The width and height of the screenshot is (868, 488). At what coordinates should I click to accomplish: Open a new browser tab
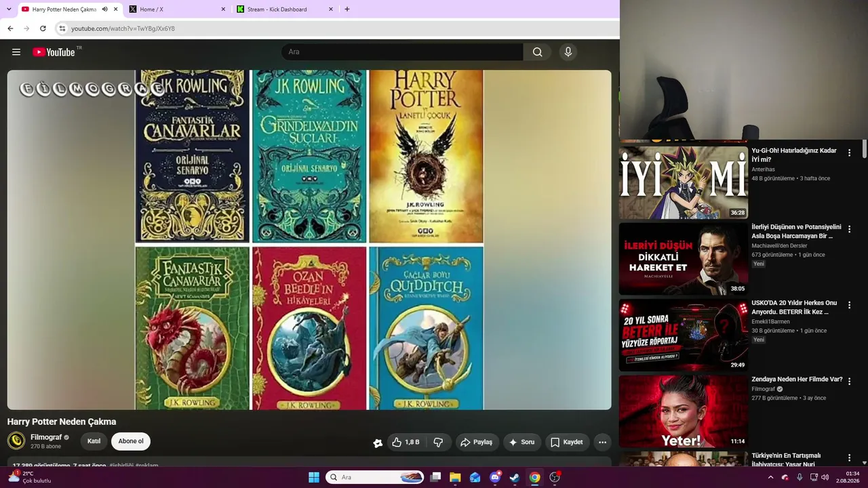click(x=347, y=9)
